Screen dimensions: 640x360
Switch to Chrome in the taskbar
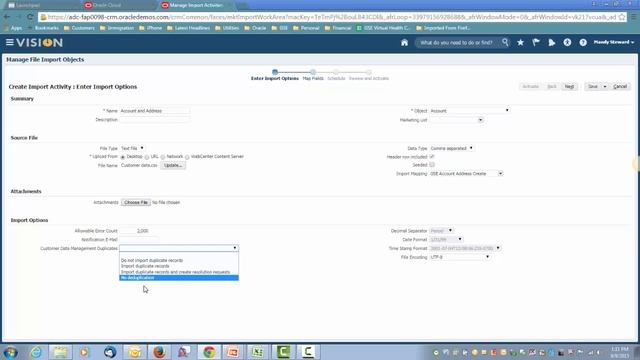click(x=209, y=352)
